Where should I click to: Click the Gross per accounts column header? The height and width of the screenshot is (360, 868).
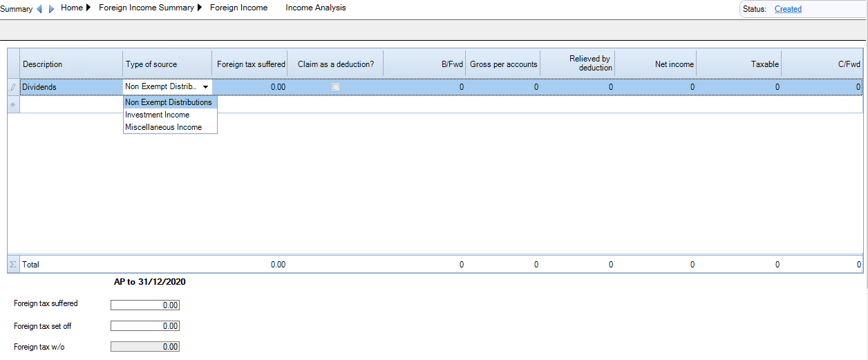pyautogui.click(x=502, y=64)
